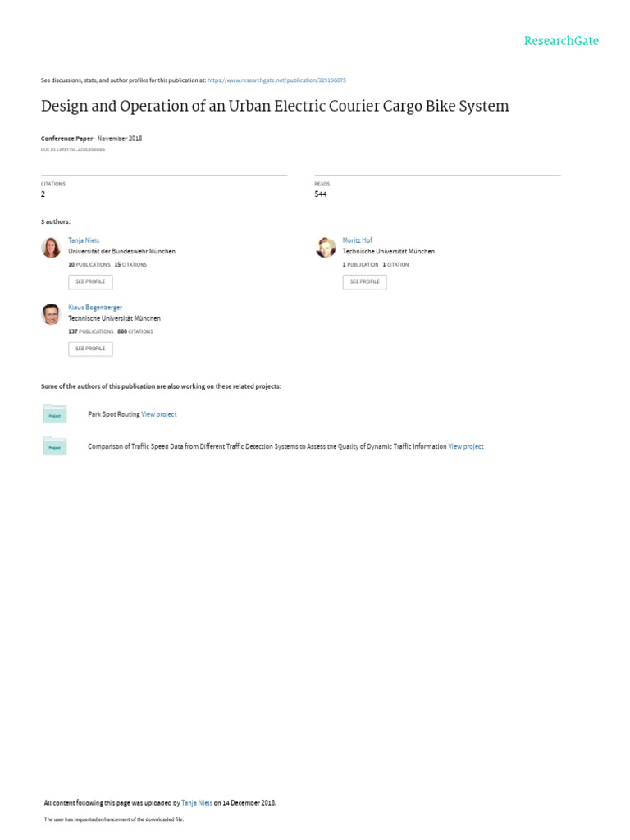Open Klaus Bogenberger author name link

[x=95, y=308]
